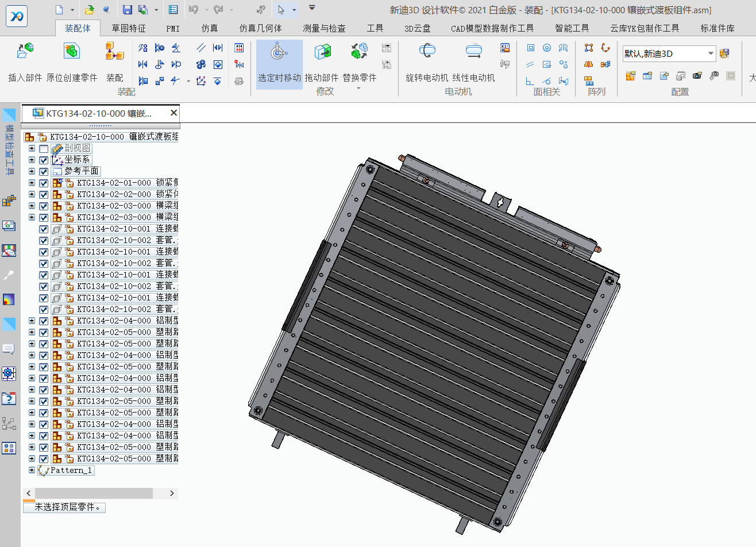Select the Rotational Motor (旋转电动机) tool
This screenshot has width=756, height=547.
tap(427, 52)
